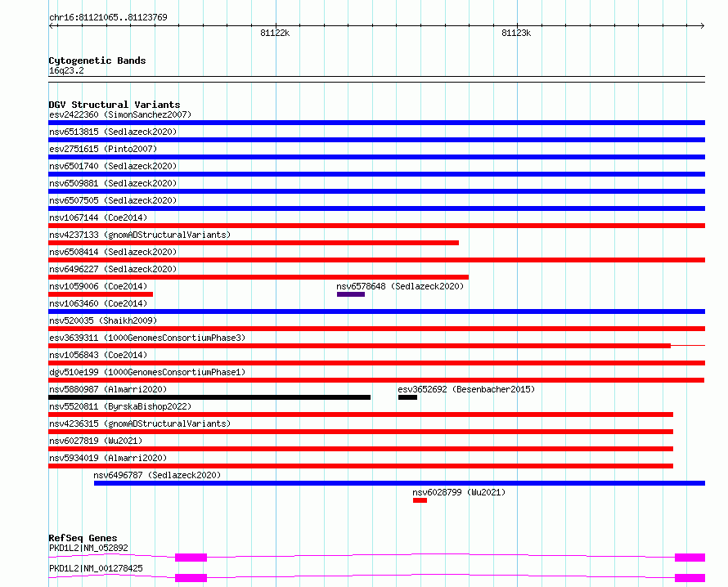Click the first magenta exon of NM_052892
Screen dimensions: 728x587
[191, 558]
